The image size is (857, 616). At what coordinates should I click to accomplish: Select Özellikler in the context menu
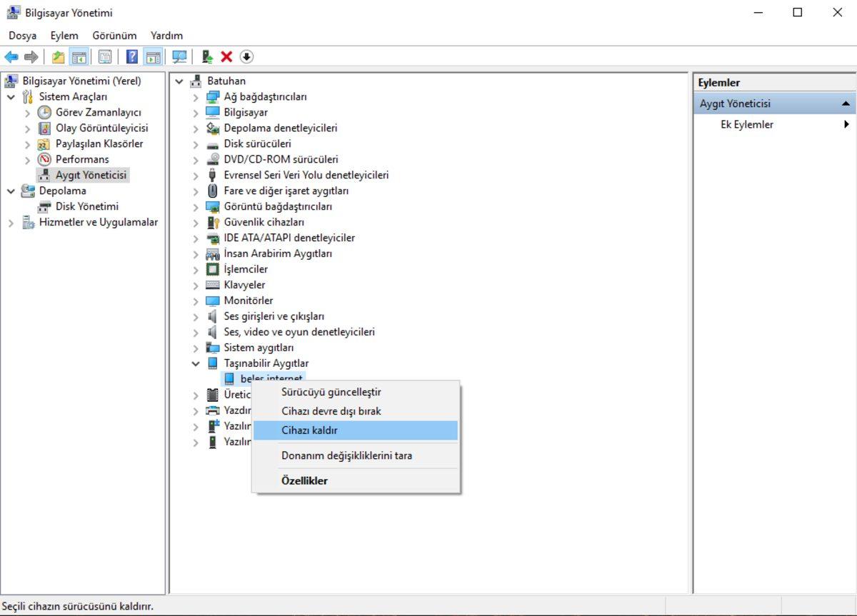pos(304,480)
